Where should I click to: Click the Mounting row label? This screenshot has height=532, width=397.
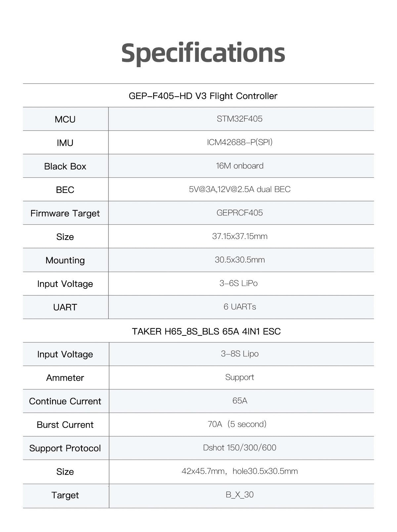coord(65,260)
